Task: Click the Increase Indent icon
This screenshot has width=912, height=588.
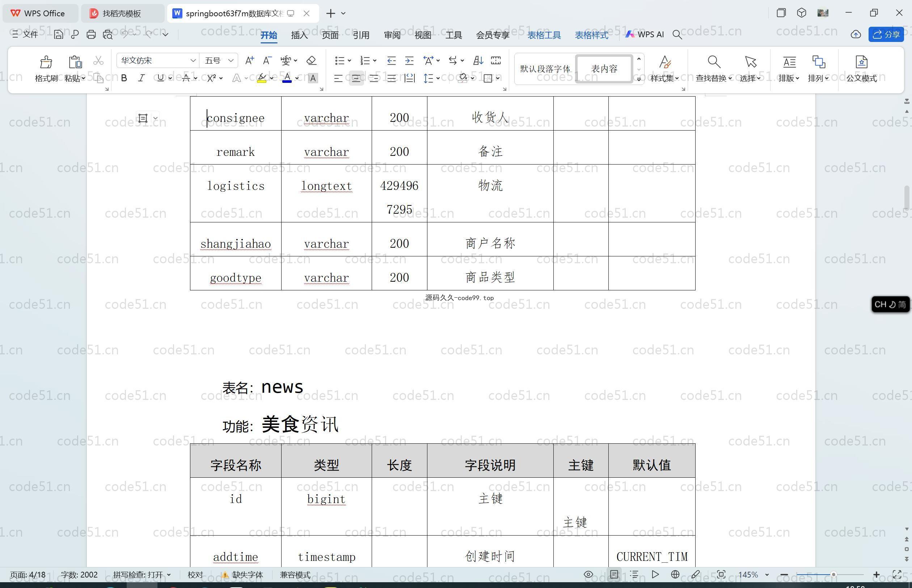Action: pyautogui.click(x=409, y=60)
